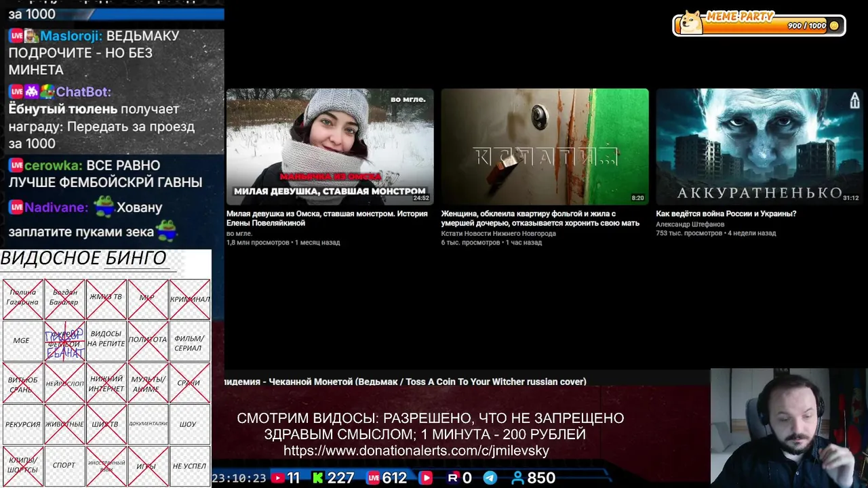This screenshot has width=868, height=488.
Task: Click the ВИДОСНОЕ БИНГО heading
Action: [83, 258]
